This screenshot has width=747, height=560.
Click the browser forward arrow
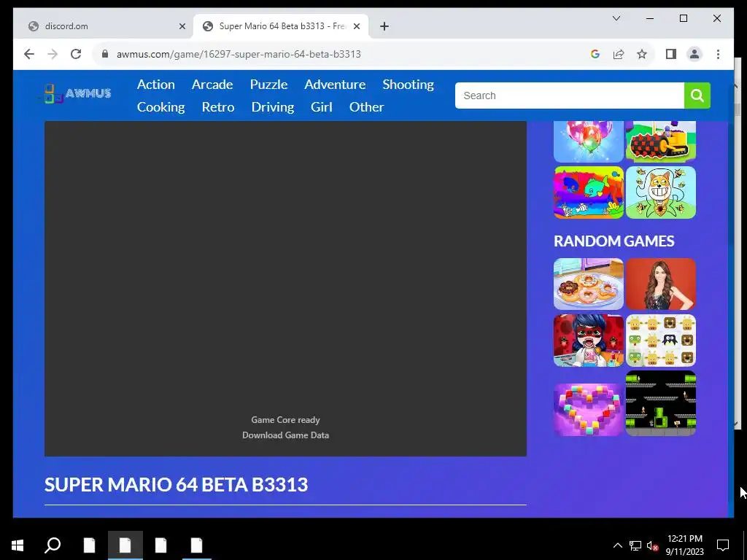[53, 54]
